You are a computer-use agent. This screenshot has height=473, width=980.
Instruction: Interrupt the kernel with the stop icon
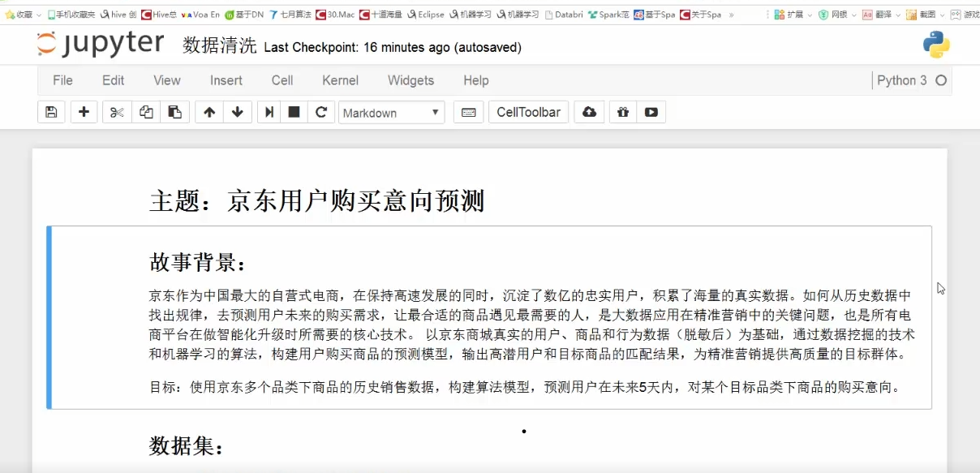pos(294,113)
